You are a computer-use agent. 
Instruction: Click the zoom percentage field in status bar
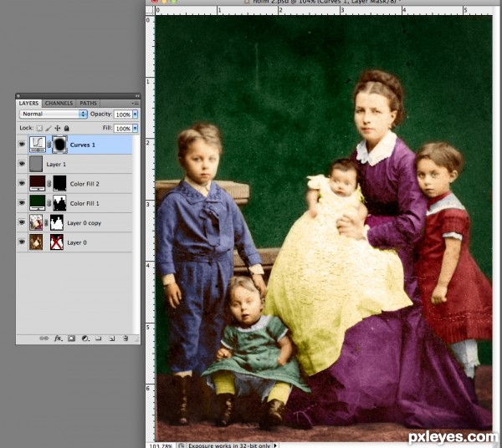[161, 445]
